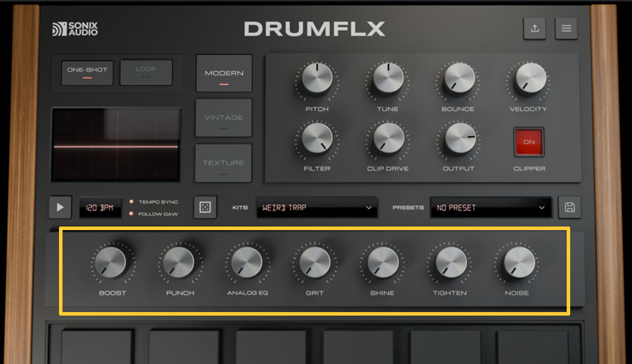
Task: Click the Output knob
Action: 459,139
